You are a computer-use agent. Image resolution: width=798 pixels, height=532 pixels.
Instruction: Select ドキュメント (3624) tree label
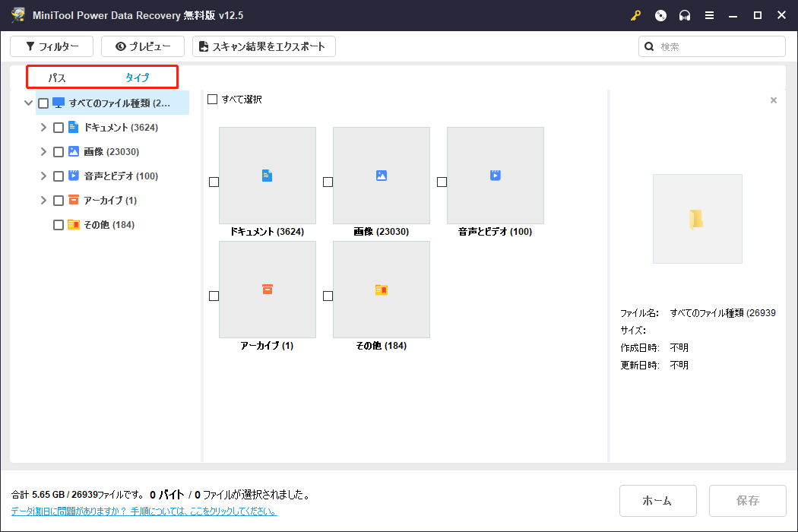tap(121, 128)
